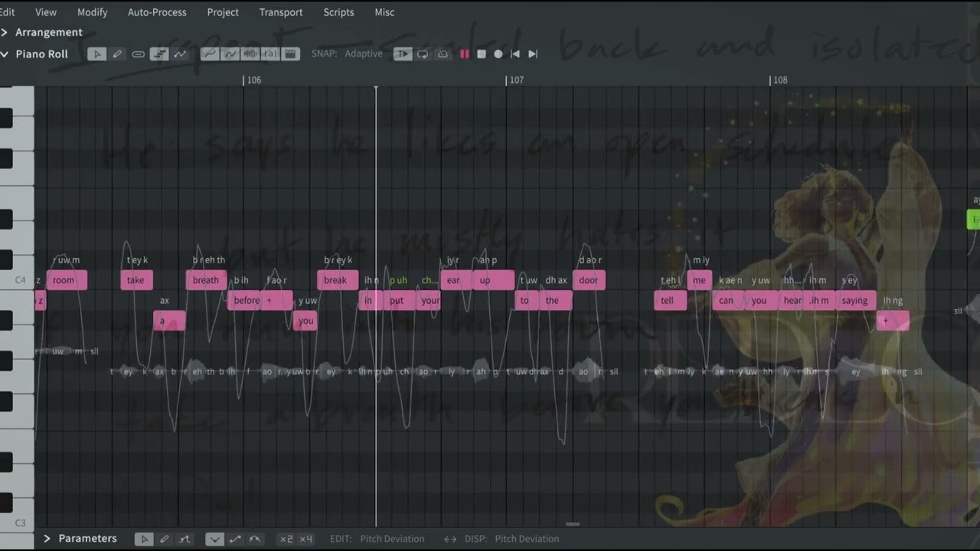The height and width of the screenshot is (551, 980).
Task: Toggle video clapperboard display button
Action: (x=290, y=54)
